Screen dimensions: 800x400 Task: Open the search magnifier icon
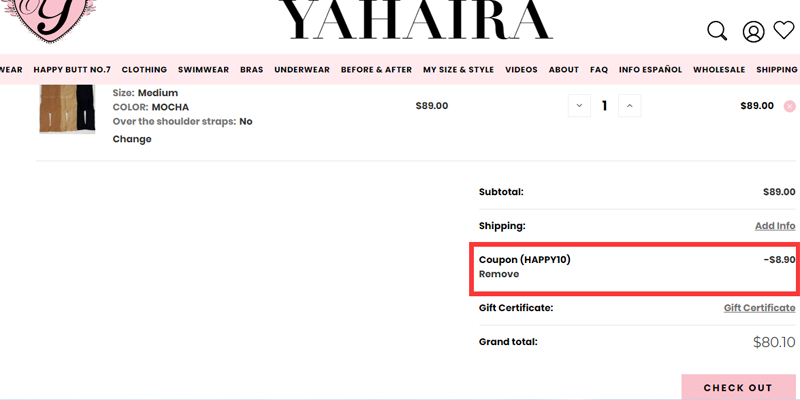click(717, 31)
